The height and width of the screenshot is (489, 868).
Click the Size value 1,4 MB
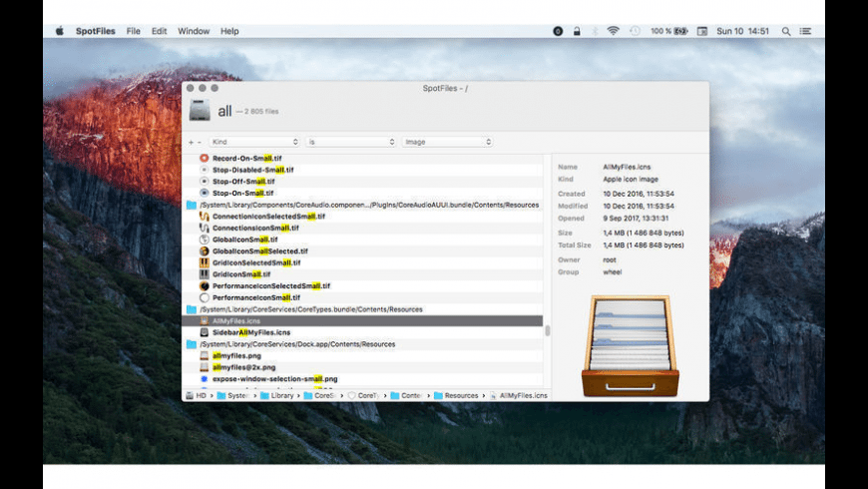(x=644, y=233)
